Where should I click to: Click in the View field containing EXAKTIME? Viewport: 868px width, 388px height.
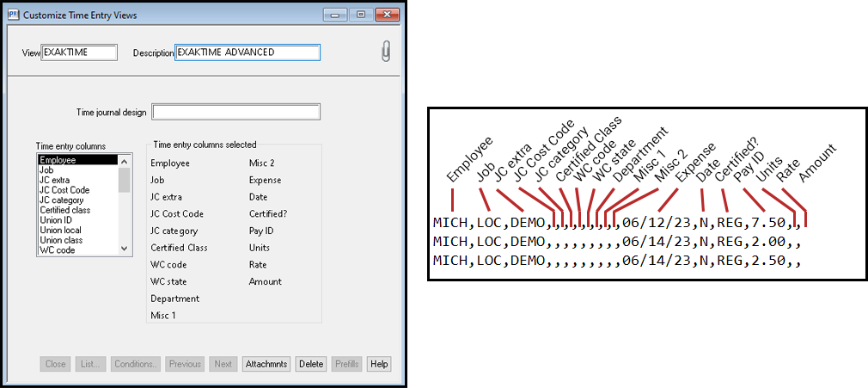tap(79, 52)
